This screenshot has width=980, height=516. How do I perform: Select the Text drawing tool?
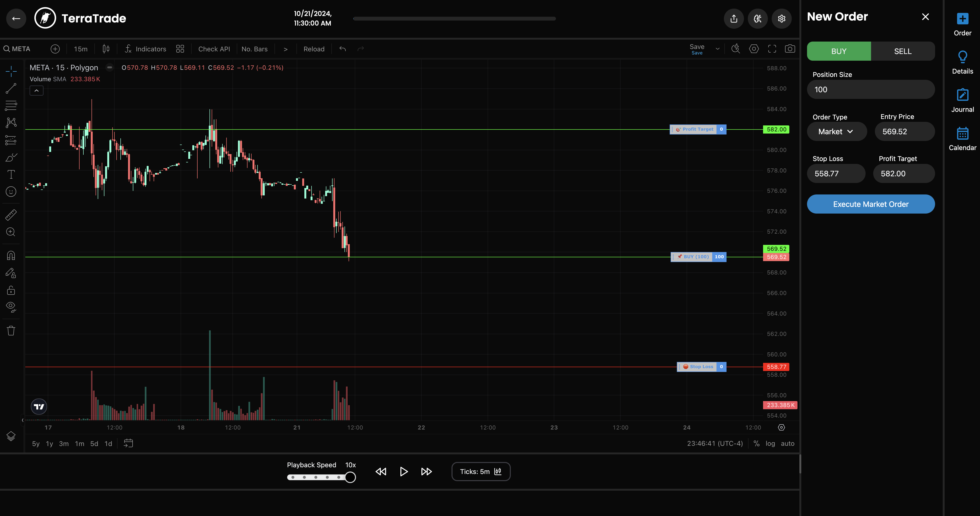click(11, 175)
